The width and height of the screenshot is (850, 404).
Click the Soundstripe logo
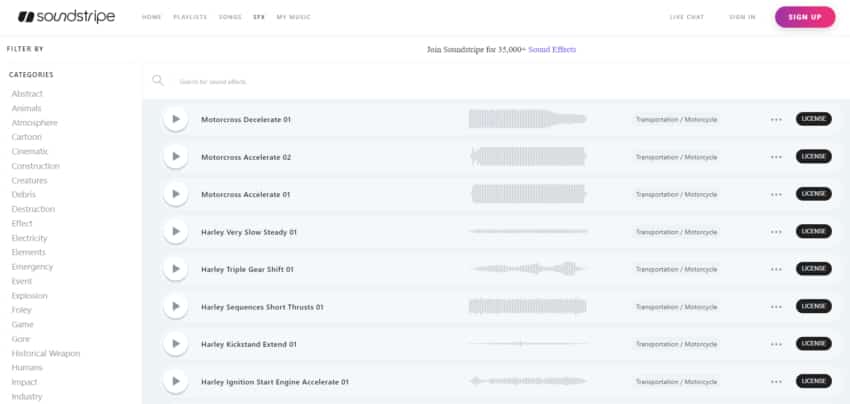coord(66,17)
